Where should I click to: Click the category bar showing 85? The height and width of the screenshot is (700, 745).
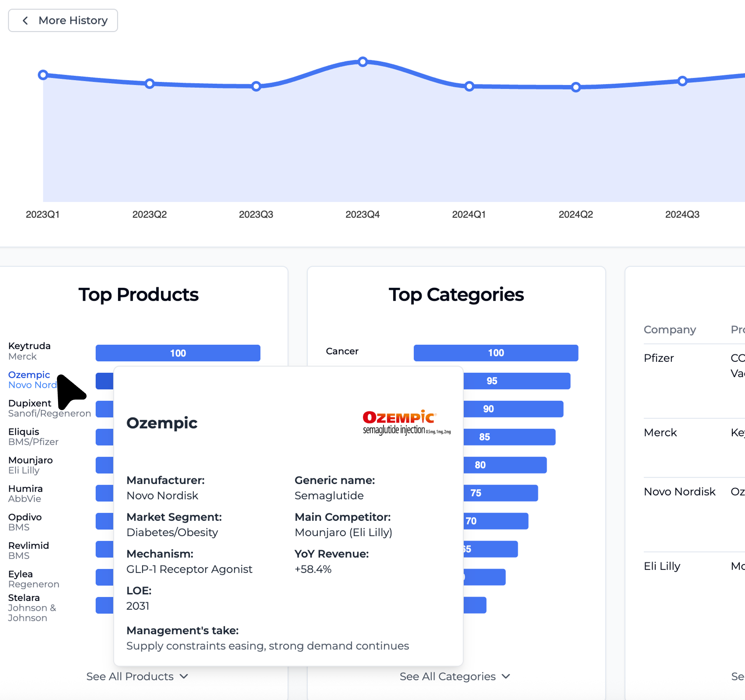pos(509,437)
